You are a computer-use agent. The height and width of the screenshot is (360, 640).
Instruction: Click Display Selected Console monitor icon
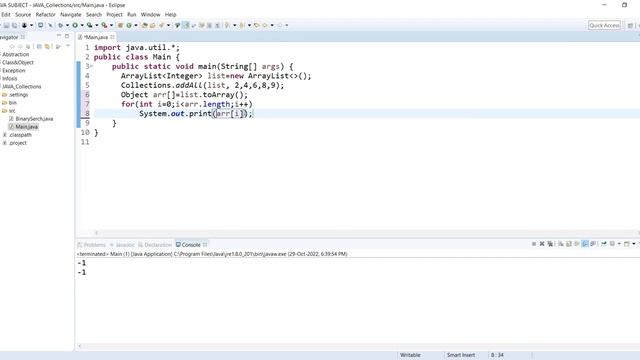tap(612, 244)
